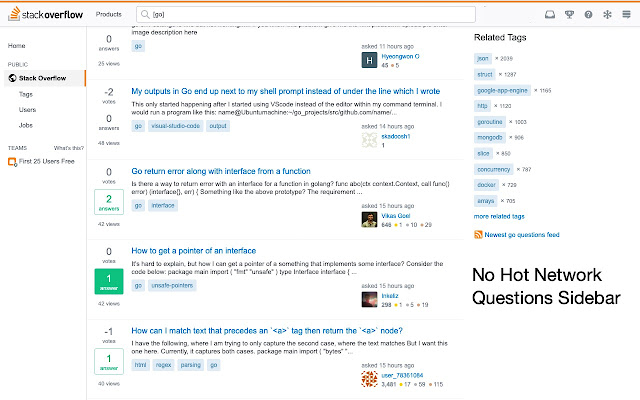Open Vikas Goel's profile name
The width and height of the screenshot is (640, 400).
coord(396,216)
